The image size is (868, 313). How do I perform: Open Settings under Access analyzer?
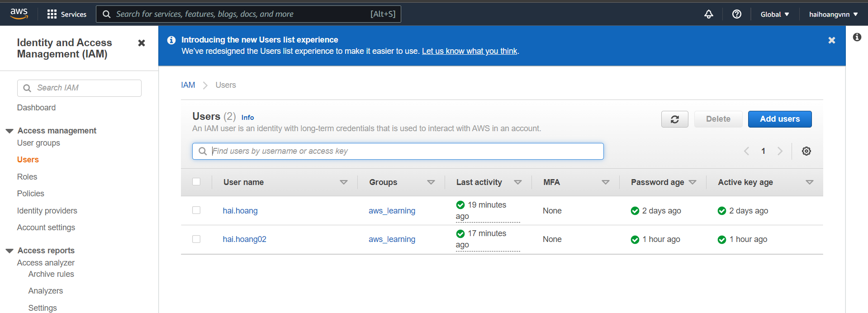pos(43,308)
